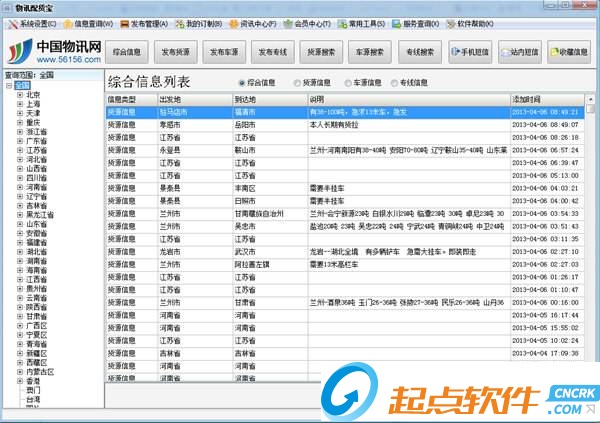Open the 我的订制 menu icon

click(180, 24)
